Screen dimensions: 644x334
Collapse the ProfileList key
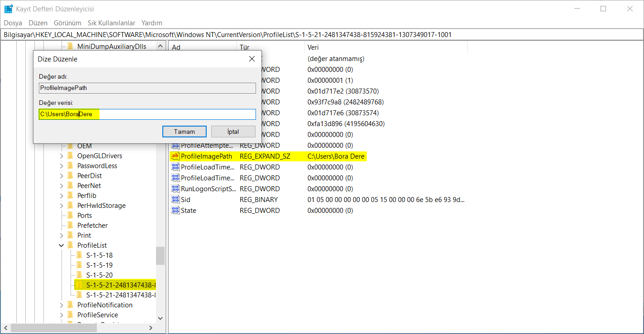pos(62,245)
